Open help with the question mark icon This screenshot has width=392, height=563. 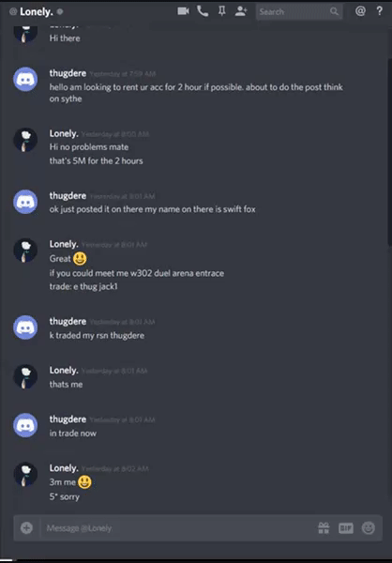click(380, 11)
